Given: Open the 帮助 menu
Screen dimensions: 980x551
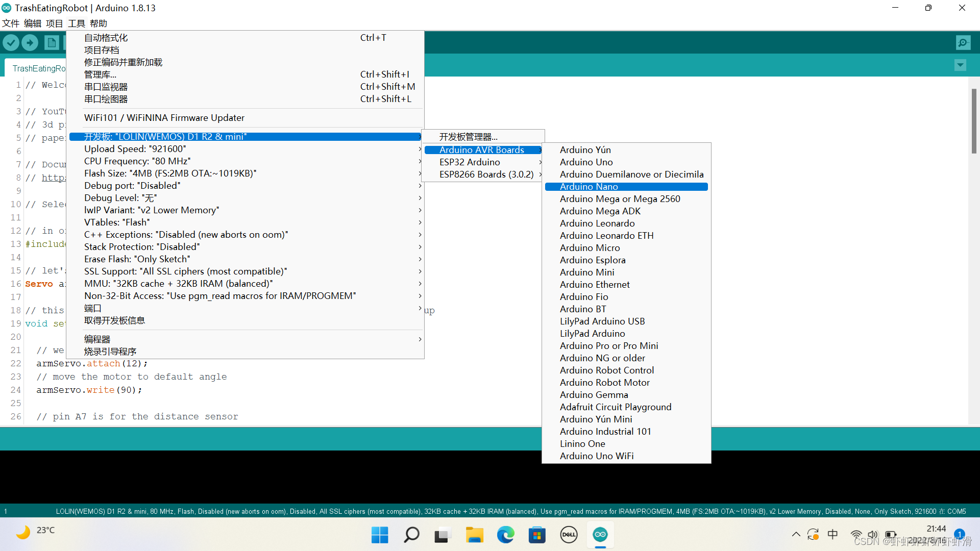Looking at the screenshot, I should 99,23.
